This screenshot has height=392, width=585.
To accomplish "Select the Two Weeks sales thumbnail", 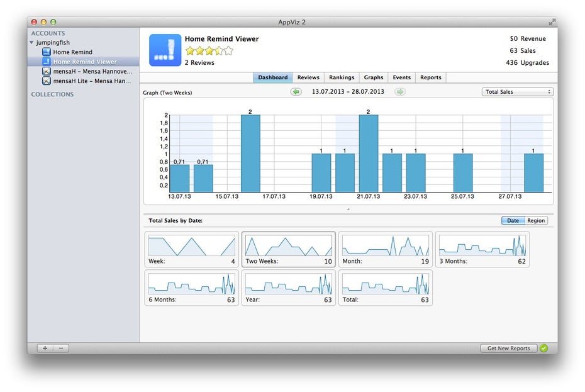I will pos(288,249).
